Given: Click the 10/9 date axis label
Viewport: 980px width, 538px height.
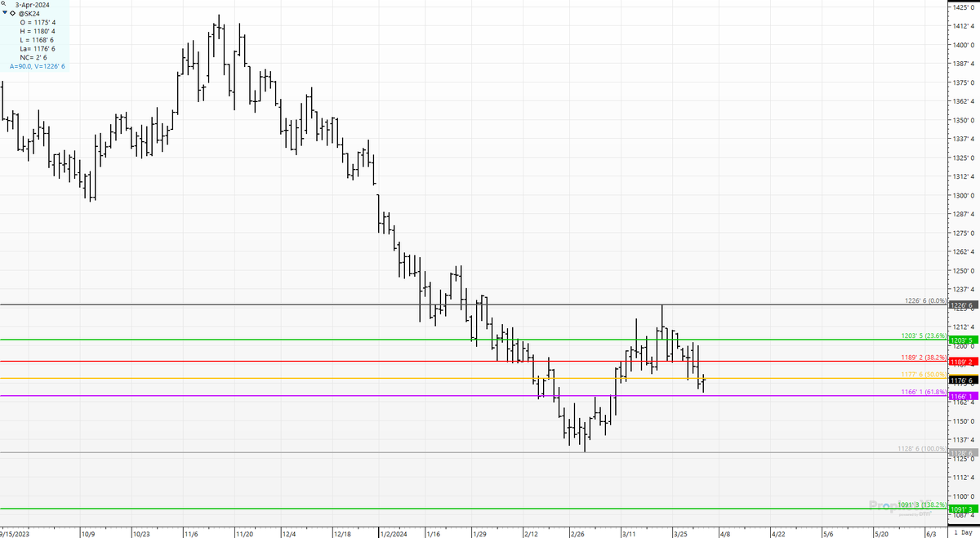Looking at the screenshot, I should click(x=89, y=535).
